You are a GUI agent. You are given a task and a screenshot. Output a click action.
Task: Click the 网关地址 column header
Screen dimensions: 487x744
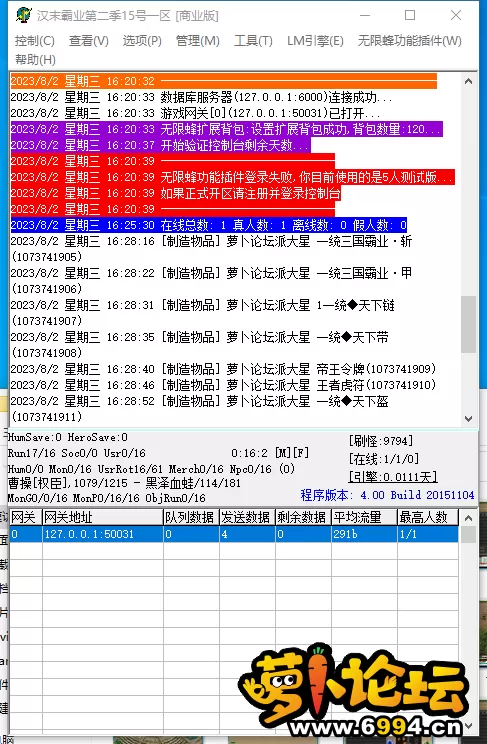pyautogui.click(x=103, y=517)
